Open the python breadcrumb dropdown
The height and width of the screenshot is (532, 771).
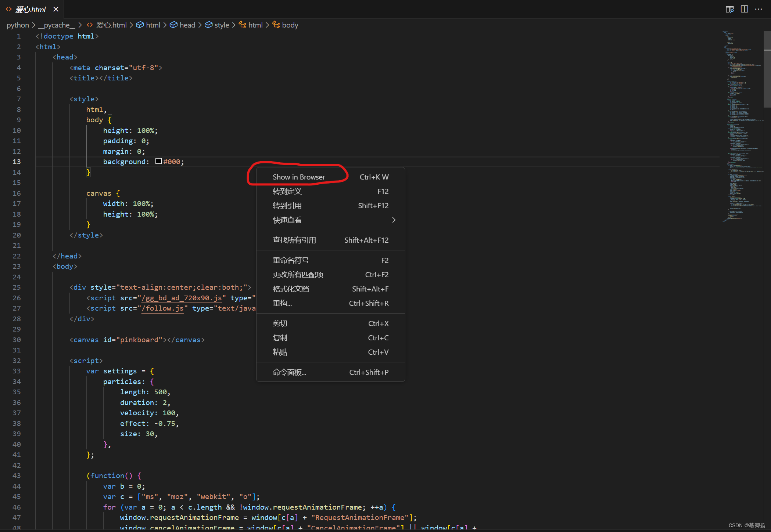coord(17,25)
